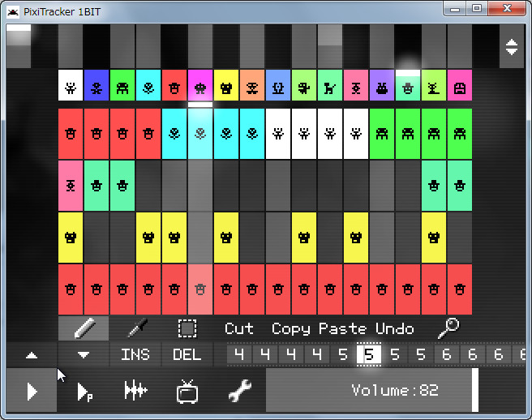Pick the aqua hat-character instrument in palette
This screenshot has height=420, width=532.
[408, 85]
